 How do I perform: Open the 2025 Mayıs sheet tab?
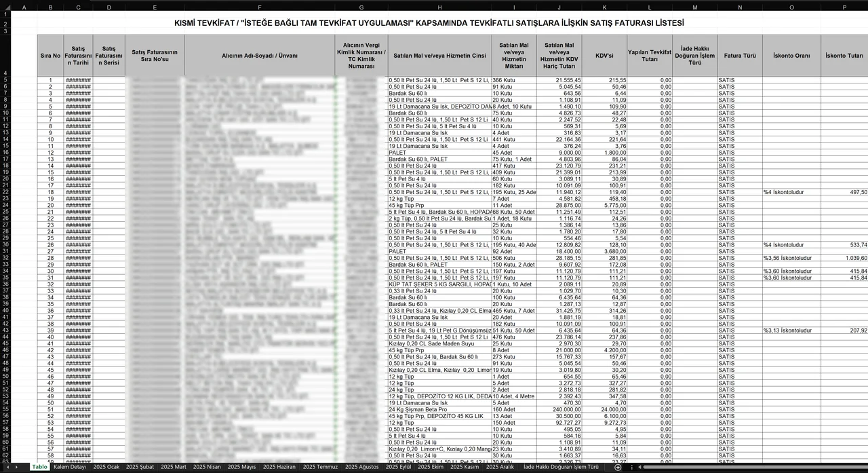[242, 468]
